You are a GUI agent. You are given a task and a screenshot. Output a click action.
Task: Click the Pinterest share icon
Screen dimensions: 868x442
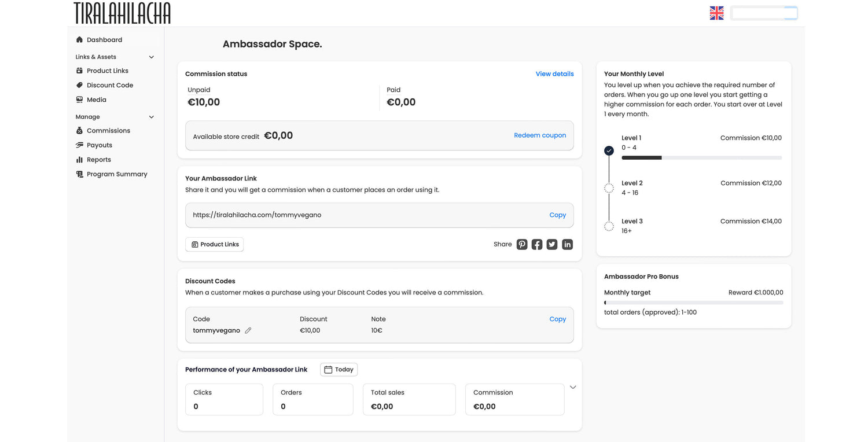[x=522, y=245]
